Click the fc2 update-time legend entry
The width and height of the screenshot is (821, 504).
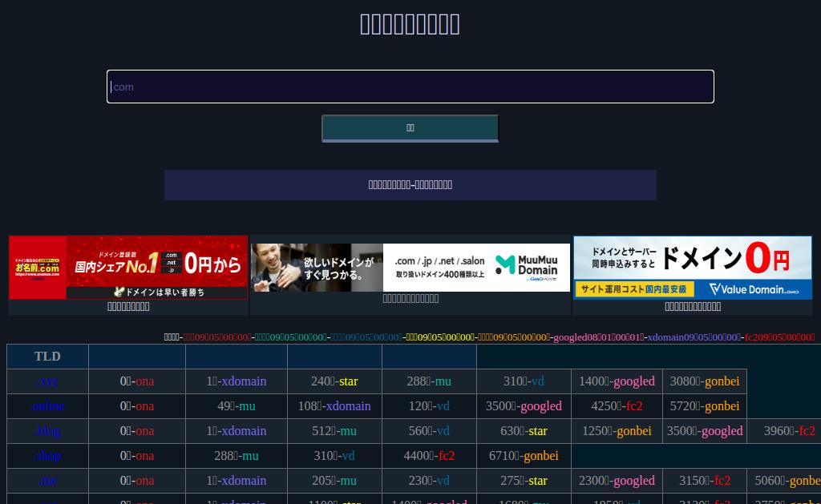tap(779, 337)
